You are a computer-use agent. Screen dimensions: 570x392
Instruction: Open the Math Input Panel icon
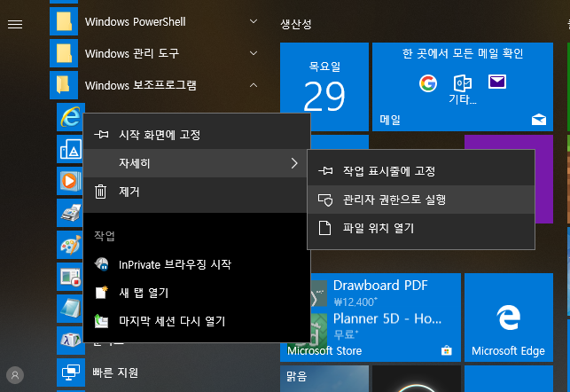70,149
